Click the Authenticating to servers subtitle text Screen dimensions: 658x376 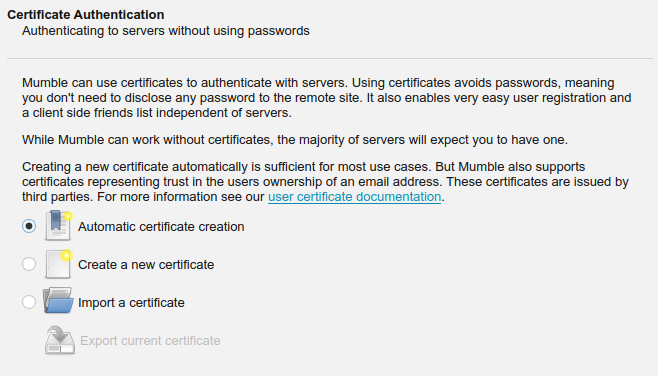pyautogui.click(x=166, y=31)
